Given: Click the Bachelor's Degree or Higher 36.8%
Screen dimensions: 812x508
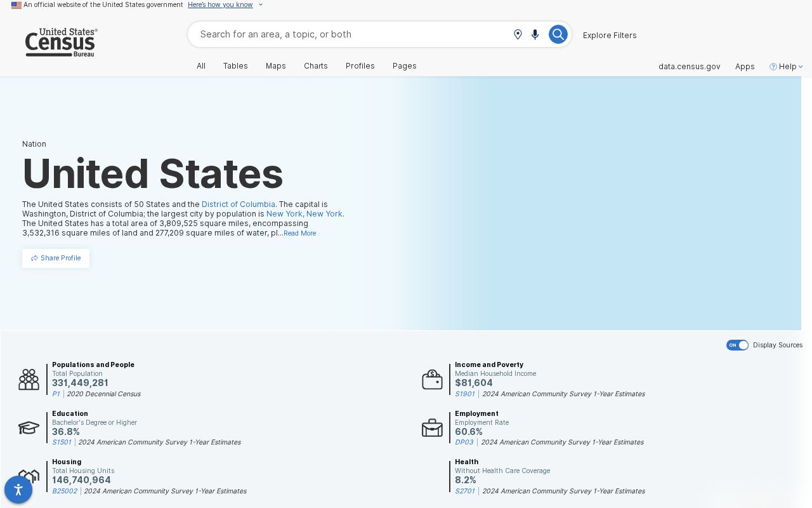Looking at the screenshot, I should click(66, 432).
